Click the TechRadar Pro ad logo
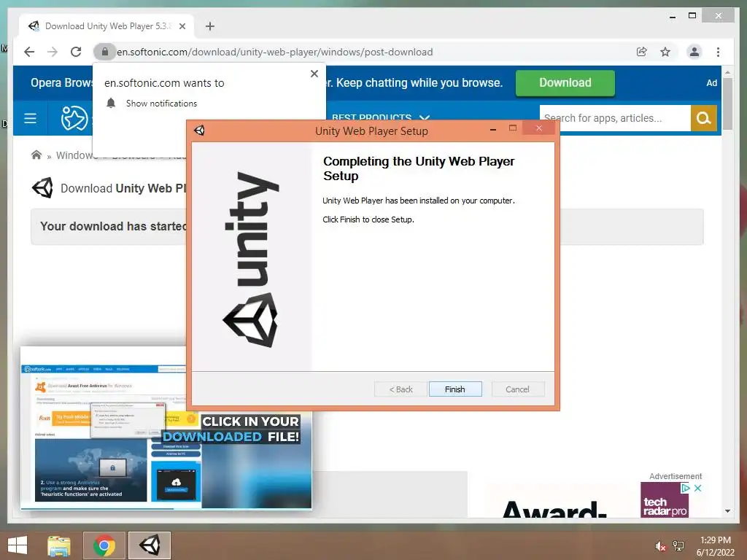Viewport: 747px width, 560px height. [665, 506]
